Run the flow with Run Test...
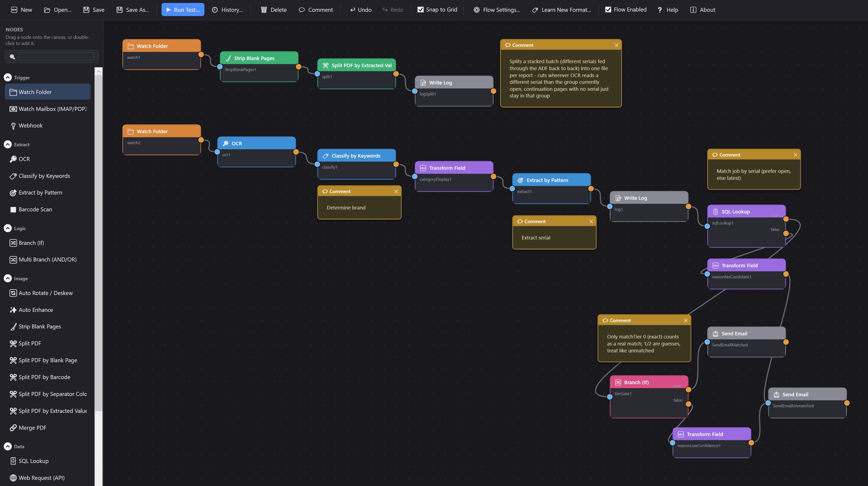The width and height of the screenshot is (868, 486). pyautogui.click(x=183, y=10)
